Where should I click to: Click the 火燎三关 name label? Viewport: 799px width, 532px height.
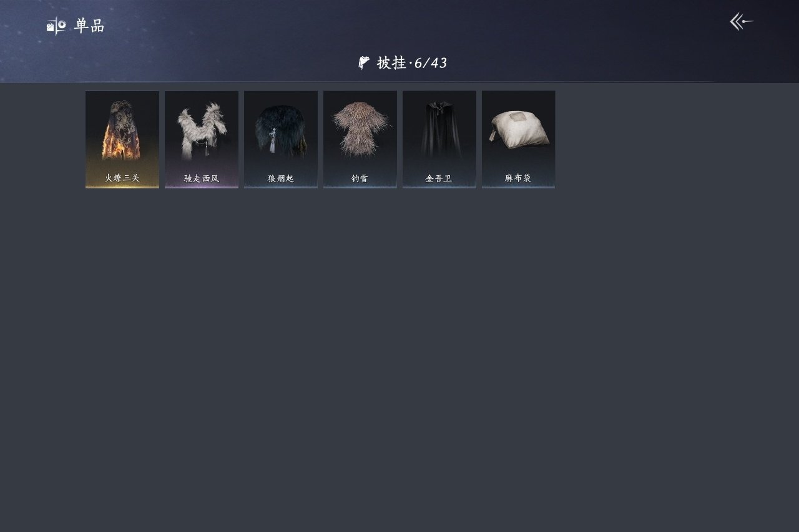[x=122, y=178]
